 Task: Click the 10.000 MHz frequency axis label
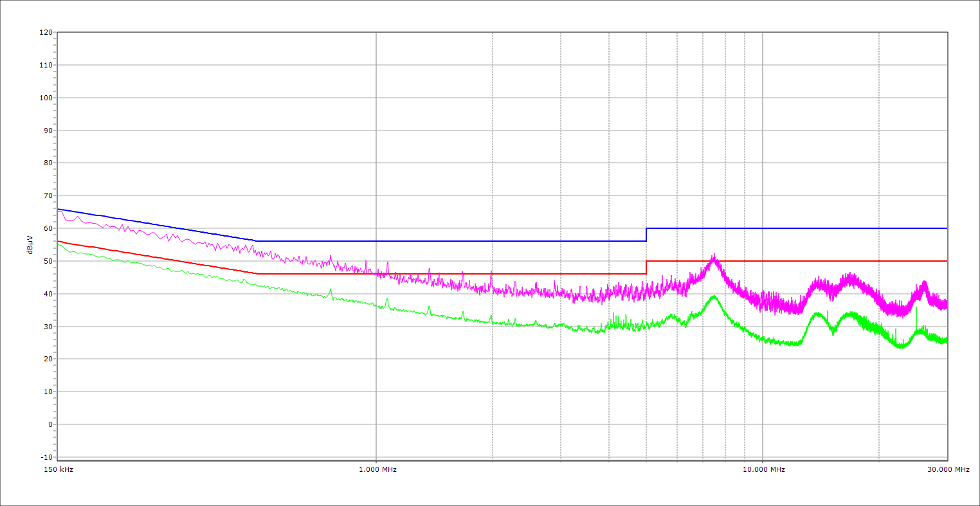(764, 469)
